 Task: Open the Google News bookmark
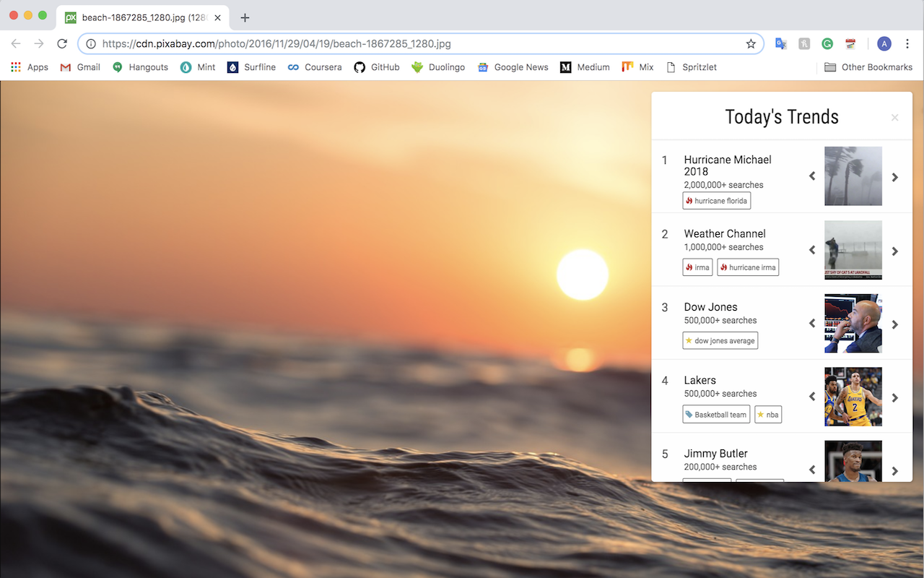[513, 67]
